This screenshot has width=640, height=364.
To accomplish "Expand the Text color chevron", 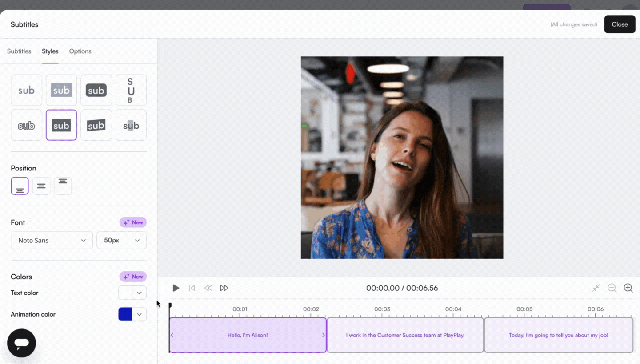I will tap(140, 293).
